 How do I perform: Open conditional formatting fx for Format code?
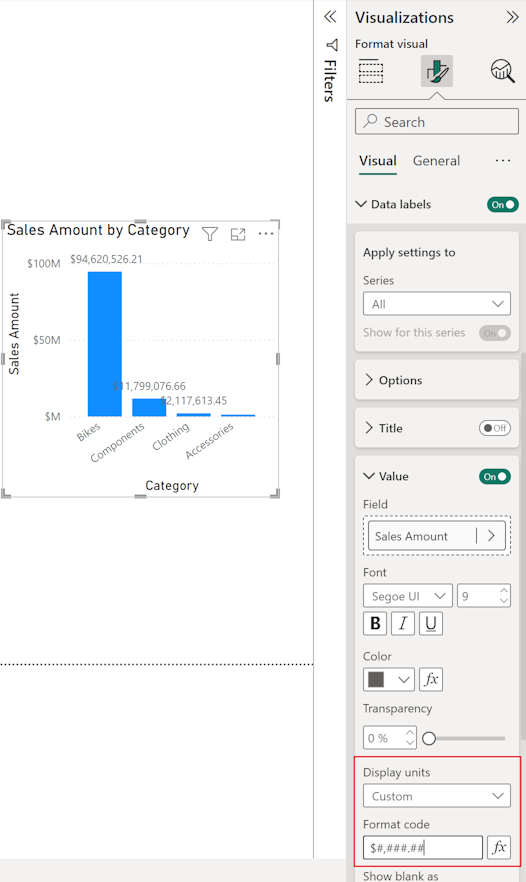(499, 847)
